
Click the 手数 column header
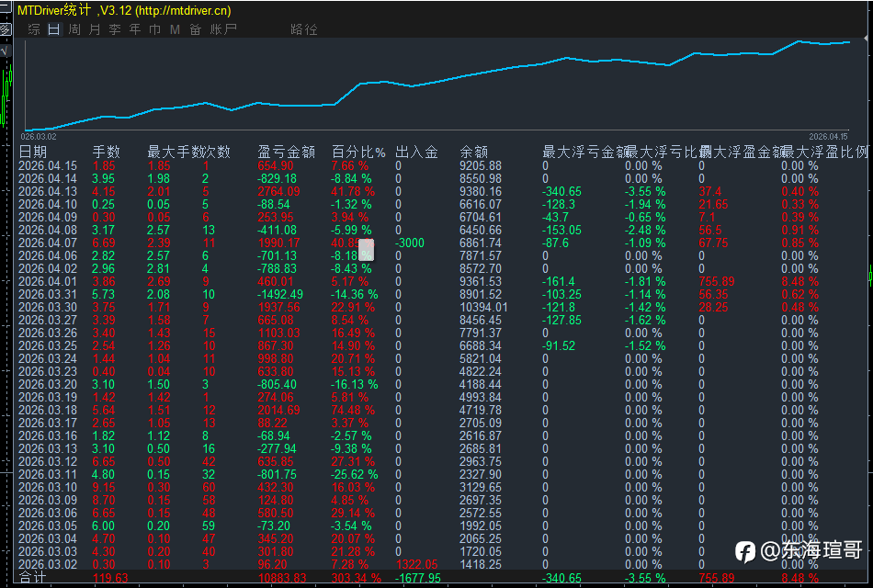coord(106,152)
